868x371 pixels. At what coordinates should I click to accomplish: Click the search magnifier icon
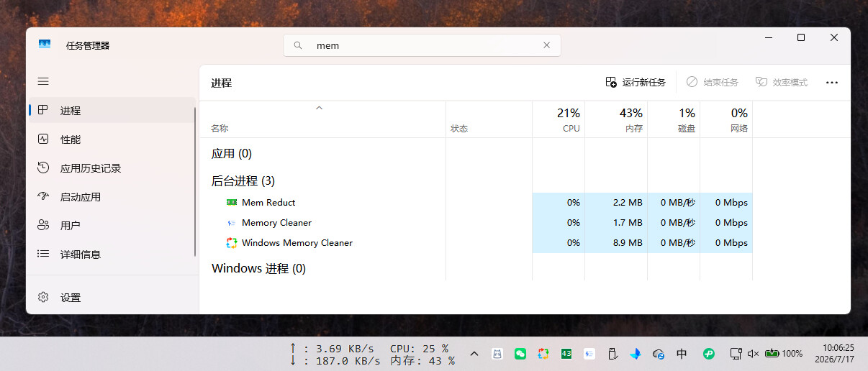point(297,45)
